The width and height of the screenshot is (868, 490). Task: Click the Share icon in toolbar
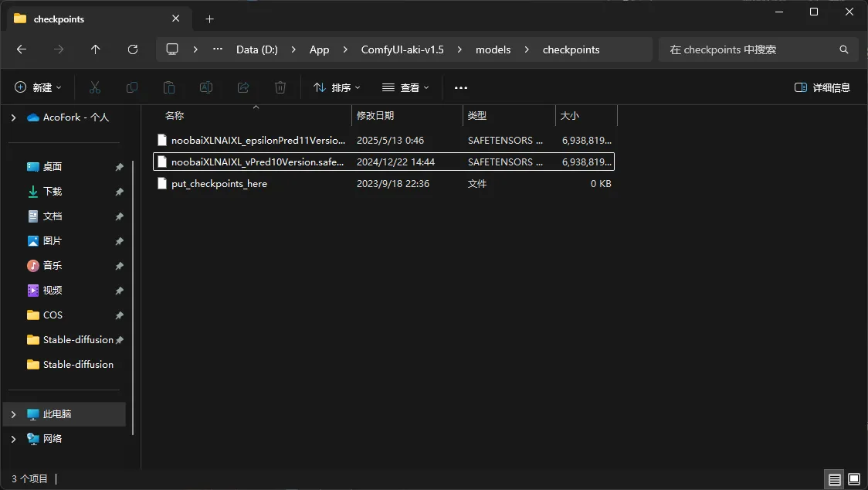click(x=243, y=87)
